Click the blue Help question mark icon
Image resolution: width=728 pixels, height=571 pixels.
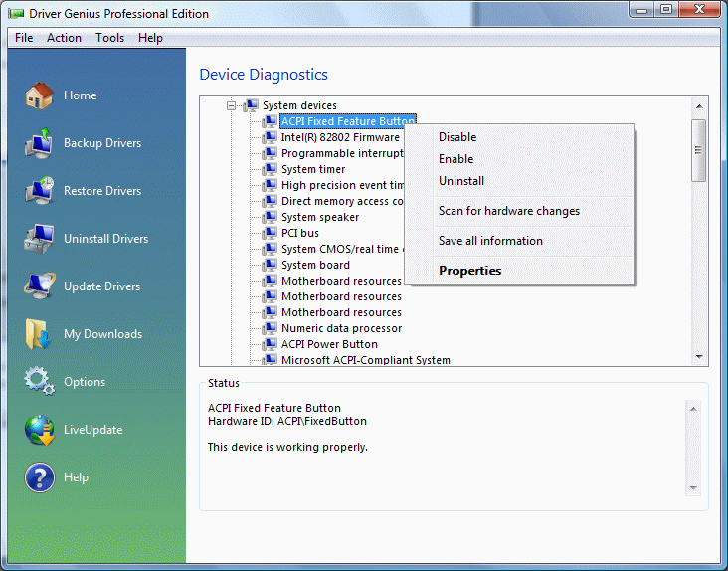pos(39,477)
